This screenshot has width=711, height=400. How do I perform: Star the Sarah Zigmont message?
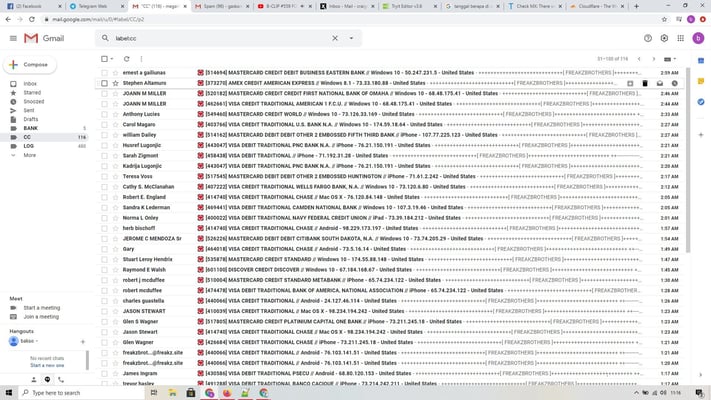pos(115,156)
